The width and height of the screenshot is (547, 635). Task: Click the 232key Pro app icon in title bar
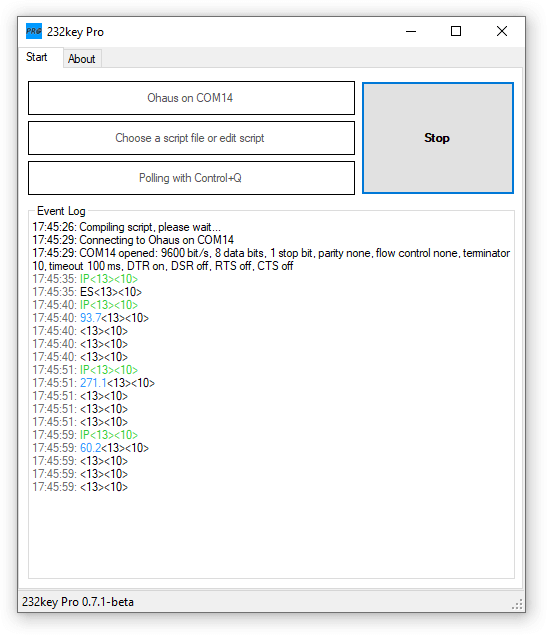[34, 31]
